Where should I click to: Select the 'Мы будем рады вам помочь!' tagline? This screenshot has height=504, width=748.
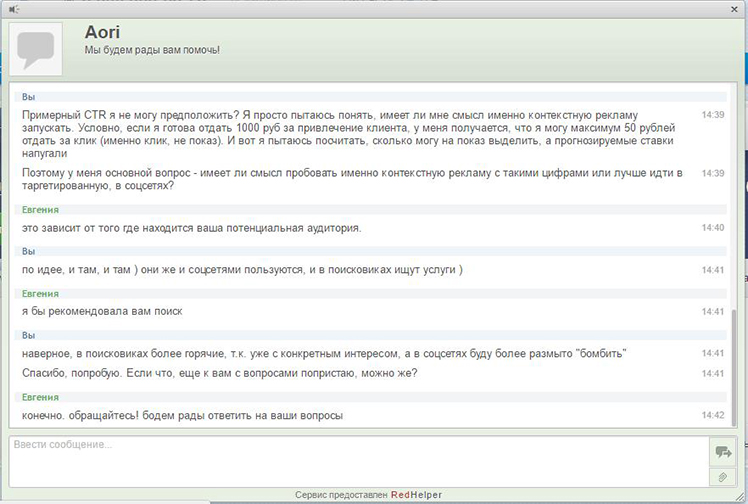click(152, 50)
